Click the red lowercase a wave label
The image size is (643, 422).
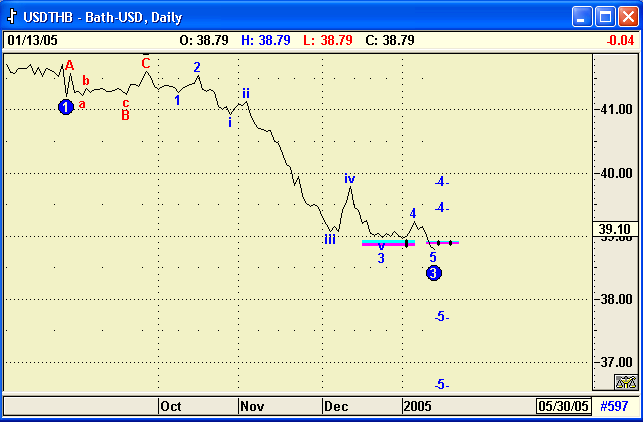tap(82, 105)
